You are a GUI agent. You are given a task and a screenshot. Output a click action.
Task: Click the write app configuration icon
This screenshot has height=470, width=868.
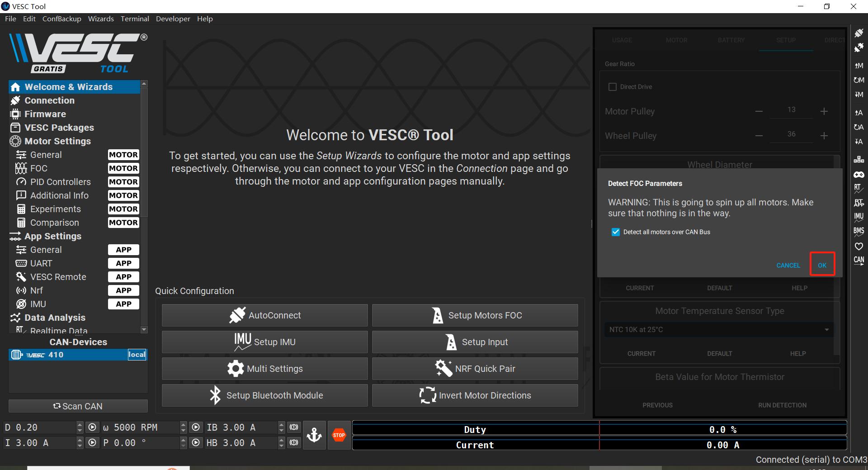point(859,142)
